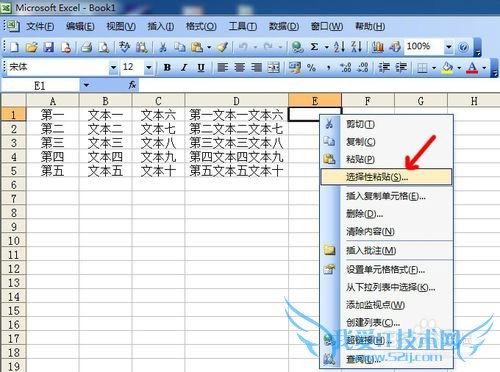
Task: Choose 清除内容(N) in the context menu
Action: click(x=386, y=231)
